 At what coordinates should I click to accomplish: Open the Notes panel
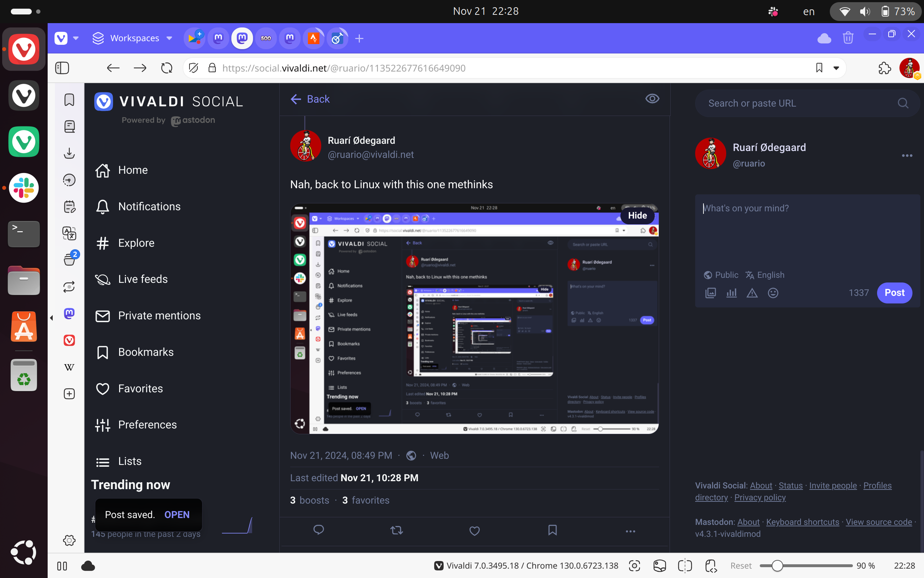pyautogui.click(x=69, y=207)
